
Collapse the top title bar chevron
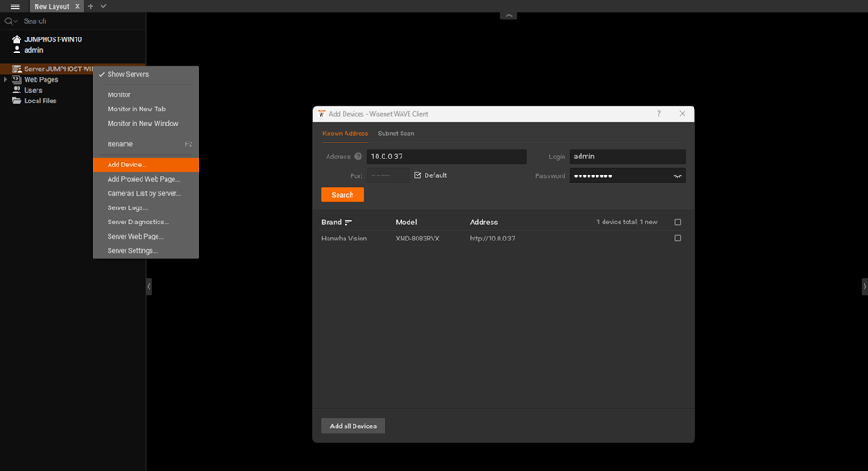(x=508, y=15)
